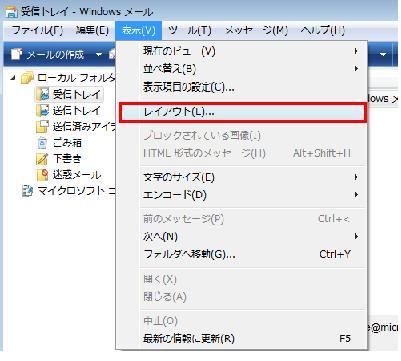This screenshot has height=361, width=401.
Task: Close the 表示 menu via menu bar
Action: 139,31
